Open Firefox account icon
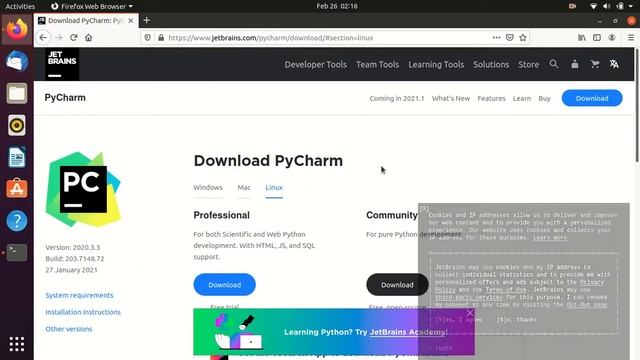The height and width of the screenshot is (360, 640). (612, 38)
